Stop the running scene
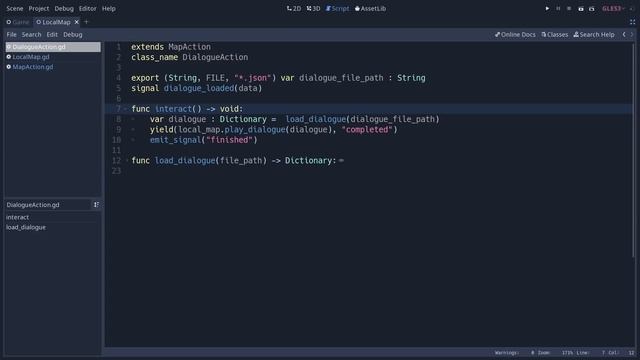Viewport: 640px width, 360px height. click(x=569, y=9)
